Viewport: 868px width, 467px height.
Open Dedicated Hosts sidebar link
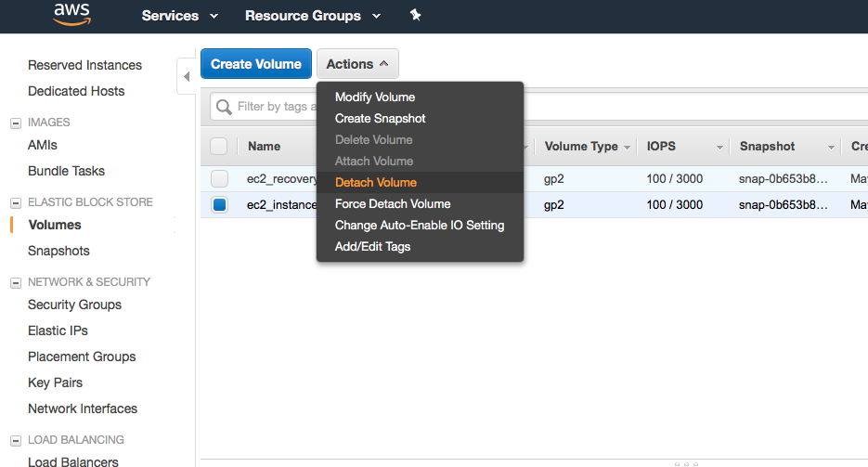tap(76, 91)
